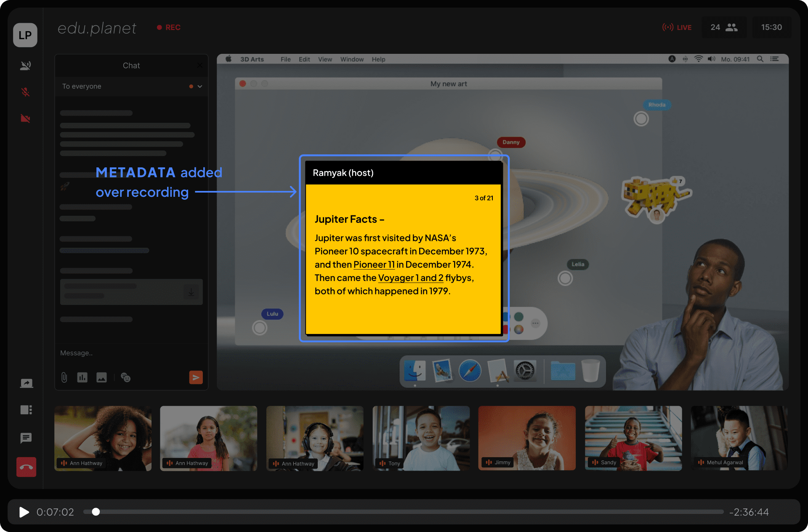Screen dimensions: 808x532
Task: Open the File menu in 3D Arts
Action: (x=285, y=59)
